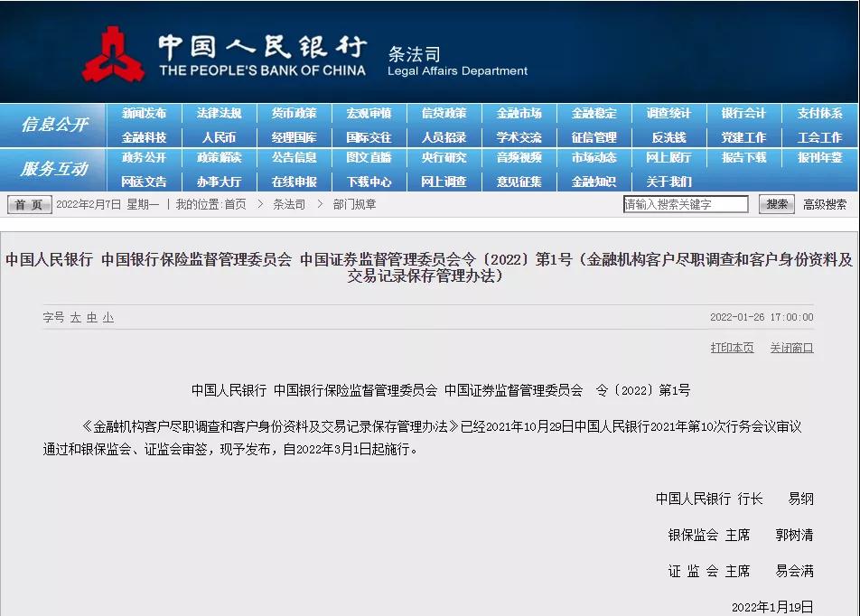Open the 法律法规 menu item
Image resolution: width=860 pixels, height=616 pixels.
pyautogui.click(x=218, y=113)
